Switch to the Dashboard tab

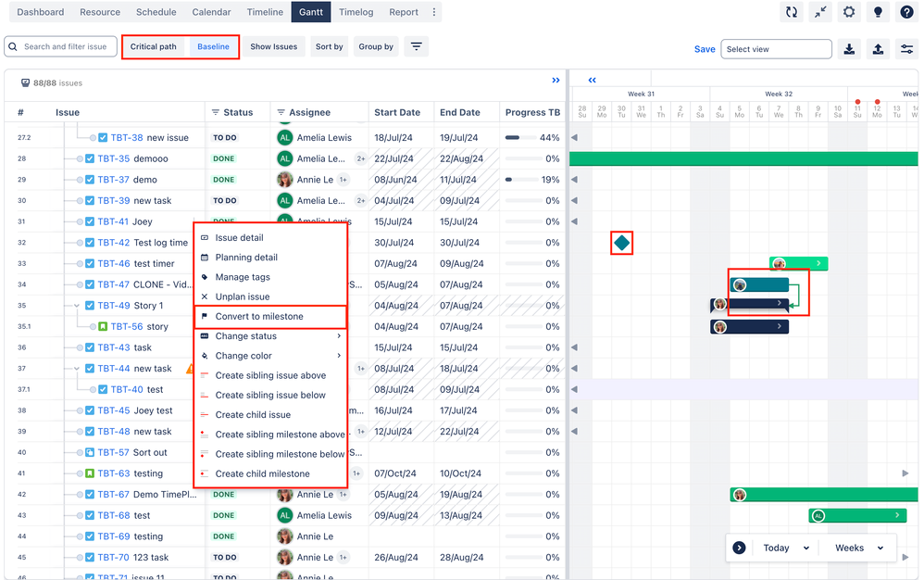pyautogui.click(x=41, y=12)
